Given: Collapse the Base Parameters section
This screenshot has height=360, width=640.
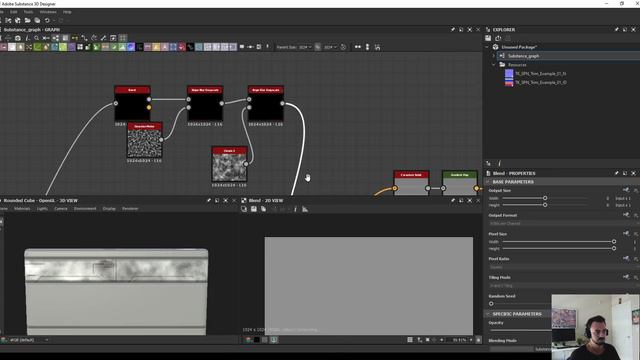Looking at the screenshot, I should (488, 182).
